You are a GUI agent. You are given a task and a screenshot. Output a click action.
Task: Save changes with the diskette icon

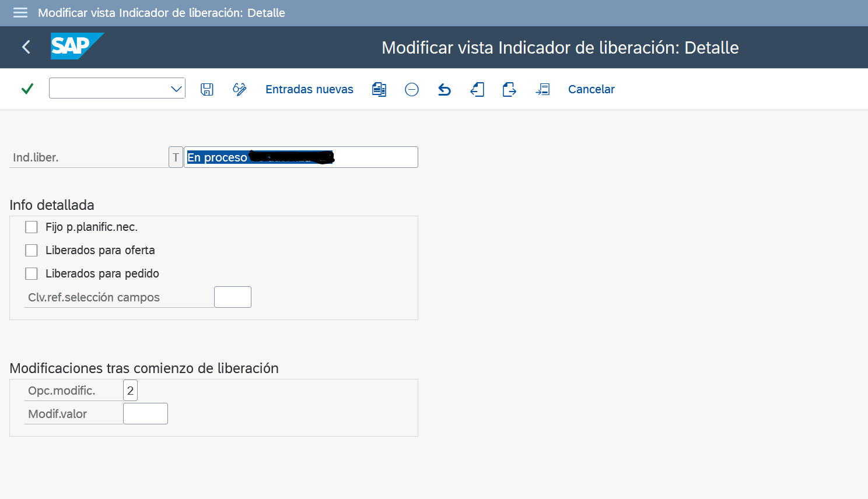207,89
